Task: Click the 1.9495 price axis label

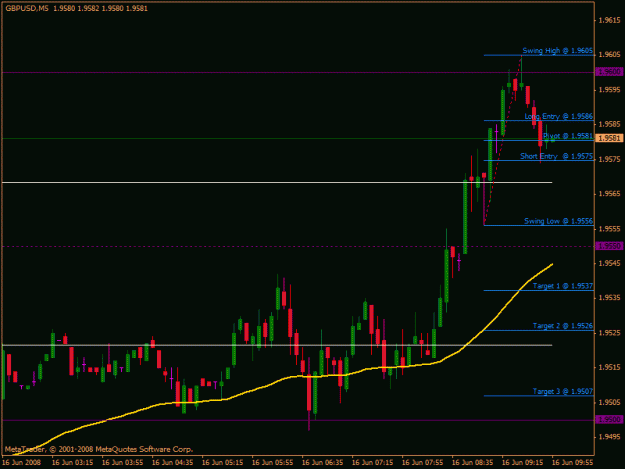Action: tap(610, 437)
